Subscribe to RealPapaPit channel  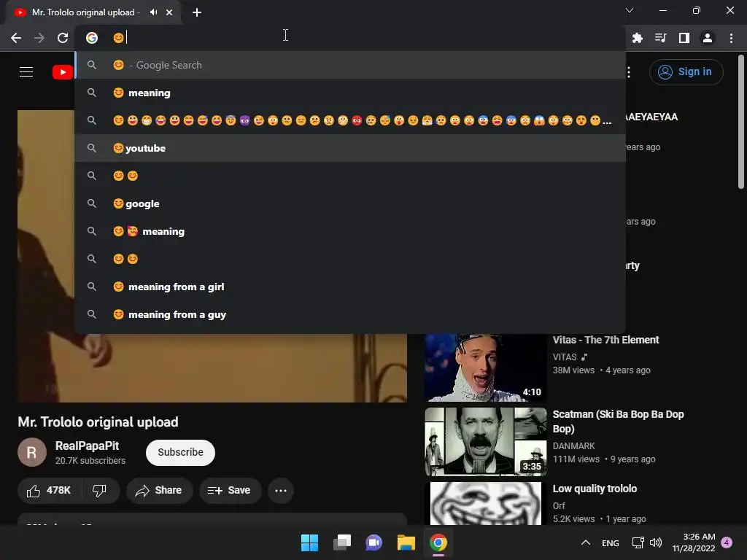(181, 452)
